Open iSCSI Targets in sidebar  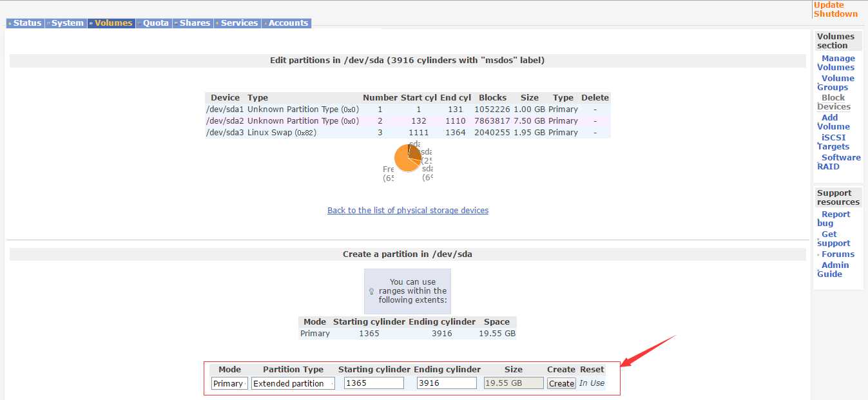coord(833,142)
